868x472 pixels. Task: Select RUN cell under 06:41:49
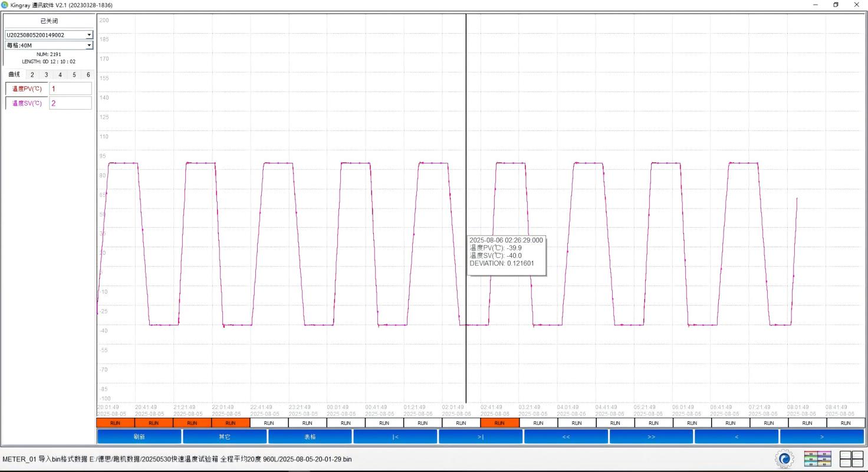point(731,423)
